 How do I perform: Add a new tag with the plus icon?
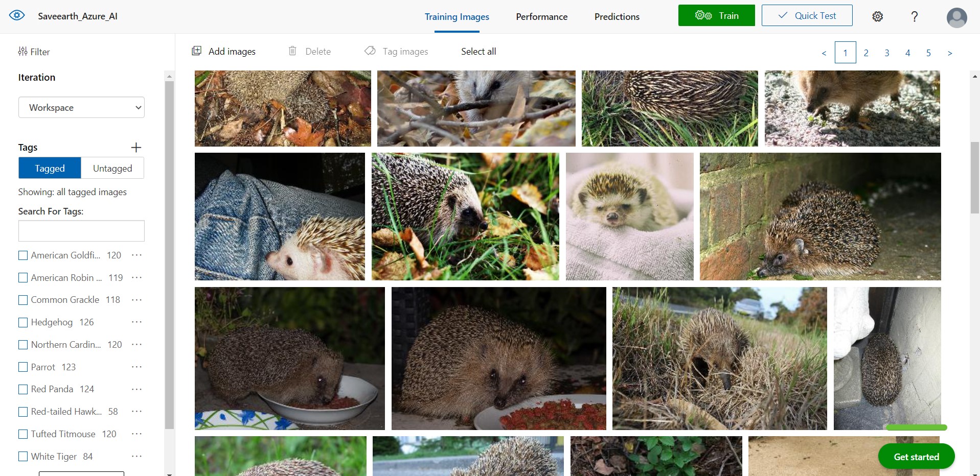[x=136, y=148]
